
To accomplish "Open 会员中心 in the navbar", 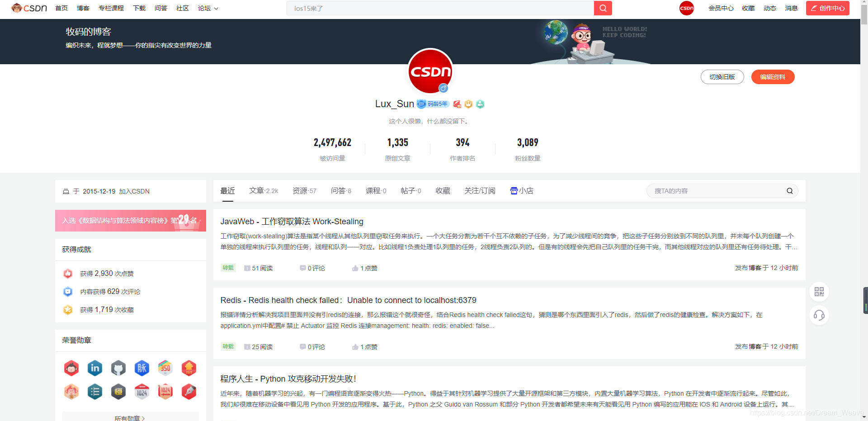I will click(x=721, y=8).
